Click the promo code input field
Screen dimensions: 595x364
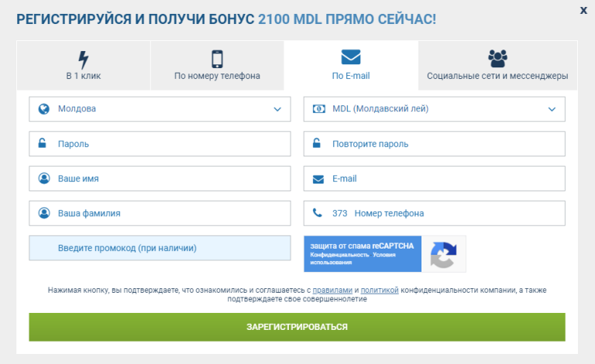[x=160, y=248]
